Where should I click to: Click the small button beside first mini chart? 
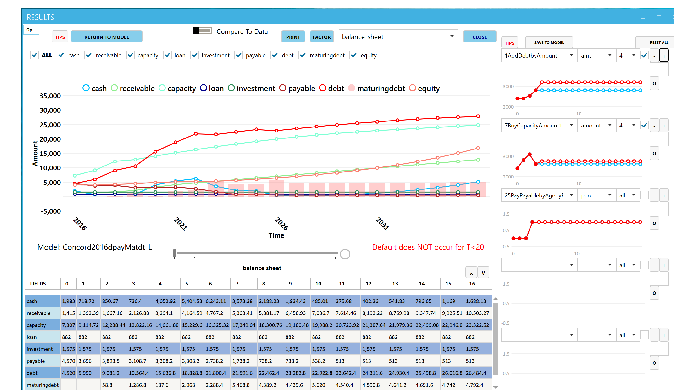[x=654, y=83]
